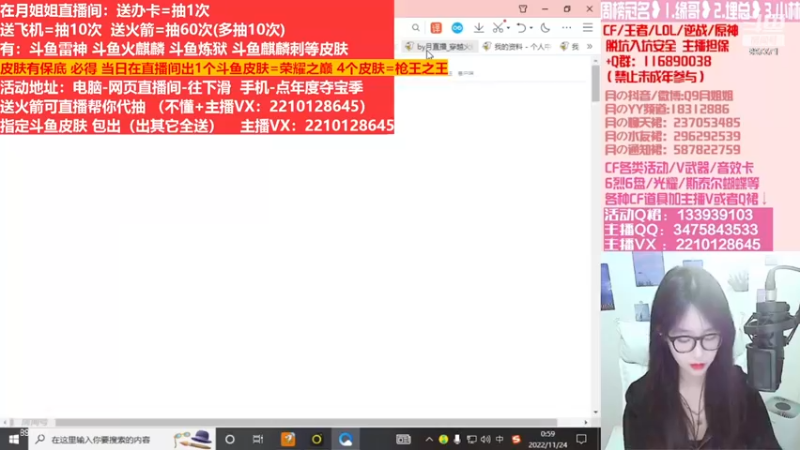Toggle night mode moon icon
The height and width of the screenshot is (450, 800).
click(x=545, y=28)
